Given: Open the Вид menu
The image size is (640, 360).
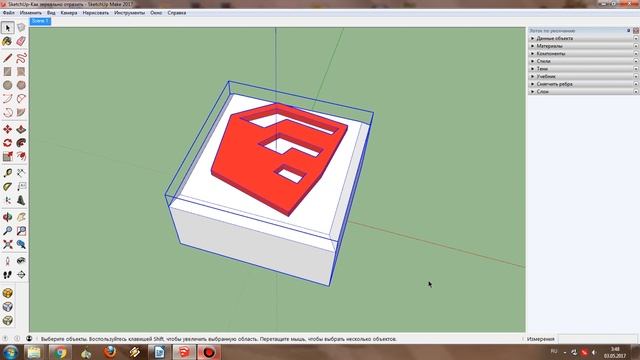Looking at the screenshot, I should pyautogui.click(x=51, y=13).
